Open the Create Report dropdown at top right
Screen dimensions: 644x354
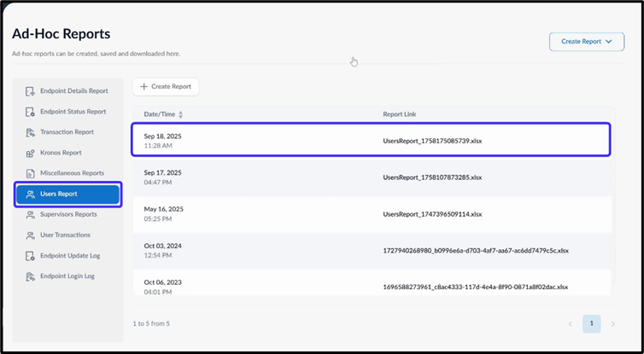tap(587, 42)
